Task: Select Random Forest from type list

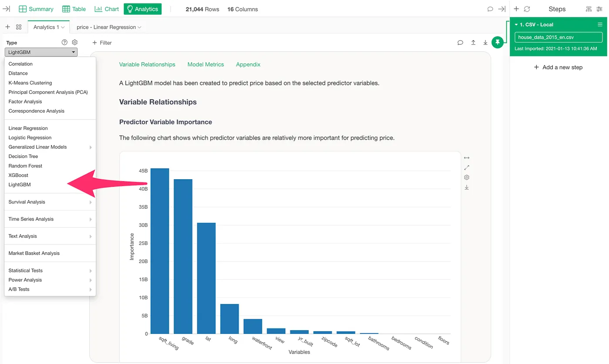Action: (25, 166)
